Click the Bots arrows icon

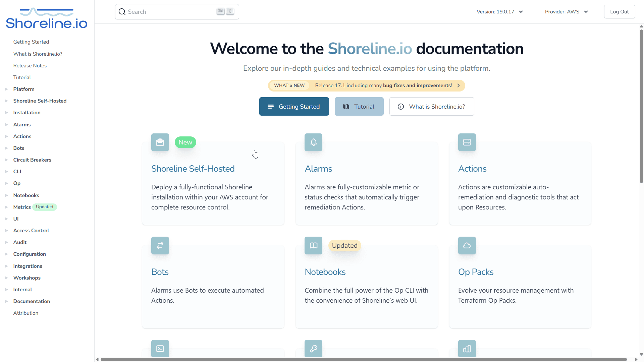pyautogui.click(x=160, y=245)
